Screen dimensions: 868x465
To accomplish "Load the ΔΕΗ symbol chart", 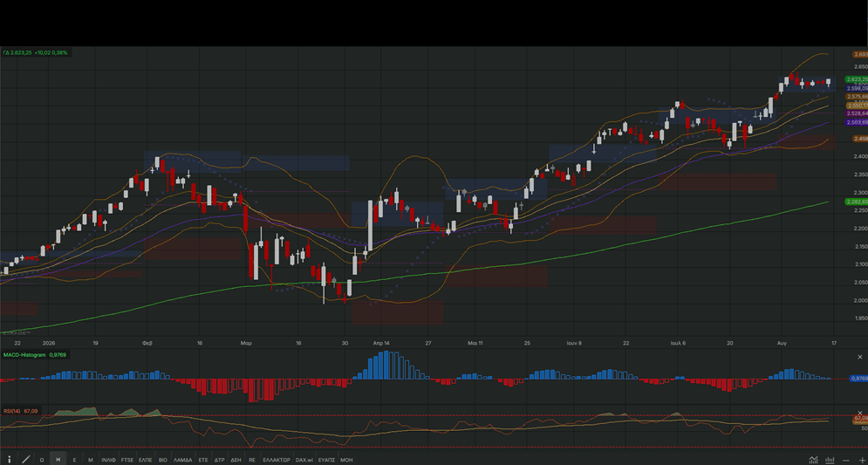I will point(236,460).
